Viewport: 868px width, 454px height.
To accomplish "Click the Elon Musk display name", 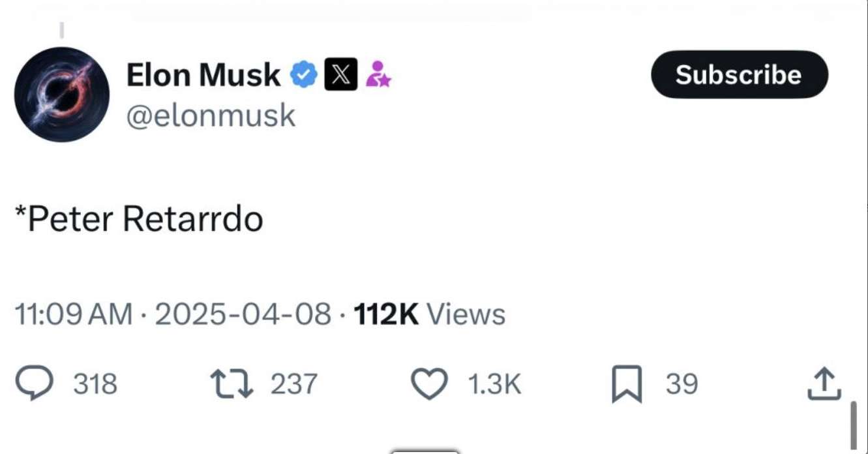I will pyautogui.click(x=203, y=74).
